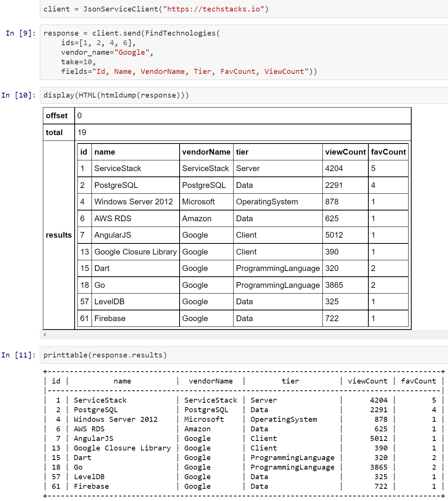This screenshot has width=448, height=501.
Task: Click "Google Closure Library" in the HTML table
Action: point(136,252)
